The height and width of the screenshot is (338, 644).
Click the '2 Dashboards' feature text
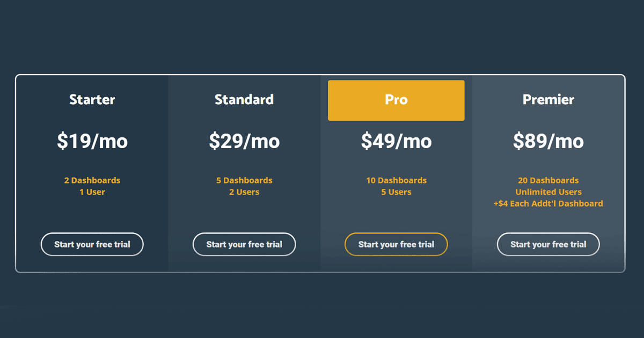(92, 180)
